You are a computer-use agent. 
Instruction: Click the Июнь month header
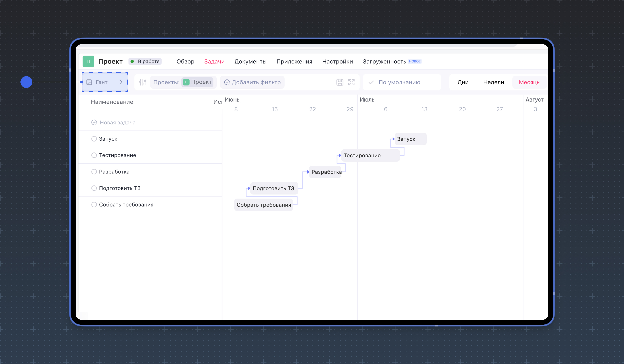232,100
